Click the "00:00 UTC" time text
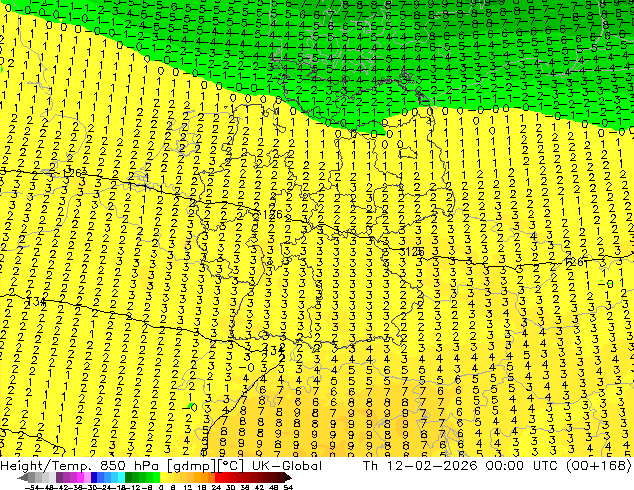The image size is (634, 490). pos(524,465)
